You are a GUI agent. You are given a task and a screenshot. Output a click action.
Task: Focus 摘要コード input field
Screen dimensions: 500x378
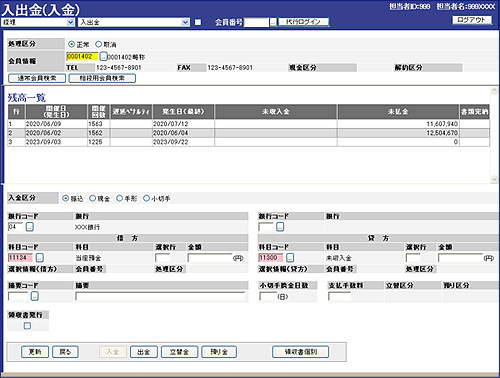[x=18, y=296]
